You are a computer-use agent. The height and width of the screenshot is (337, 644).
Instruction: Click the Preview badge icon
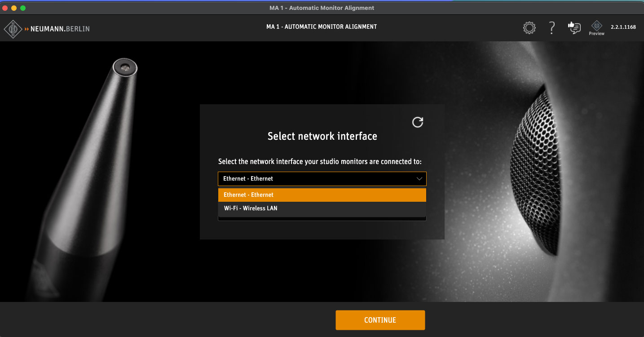click(x=596, y=28)
